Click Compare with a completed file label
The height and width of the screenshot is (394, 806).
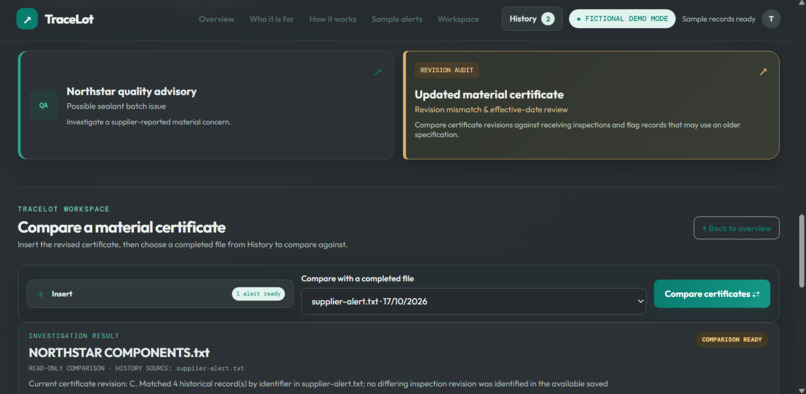coord(357,279)
